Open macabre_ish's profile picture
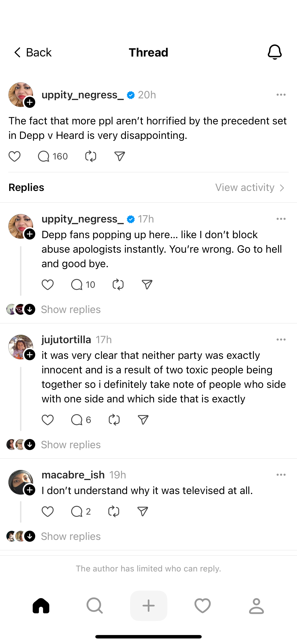Screen dimensions: 297x644 coord(20,481)
